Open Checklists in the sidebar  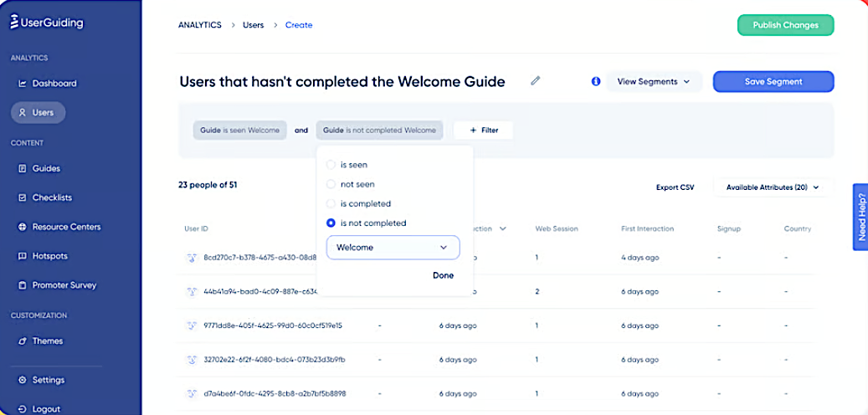[45, 197]
